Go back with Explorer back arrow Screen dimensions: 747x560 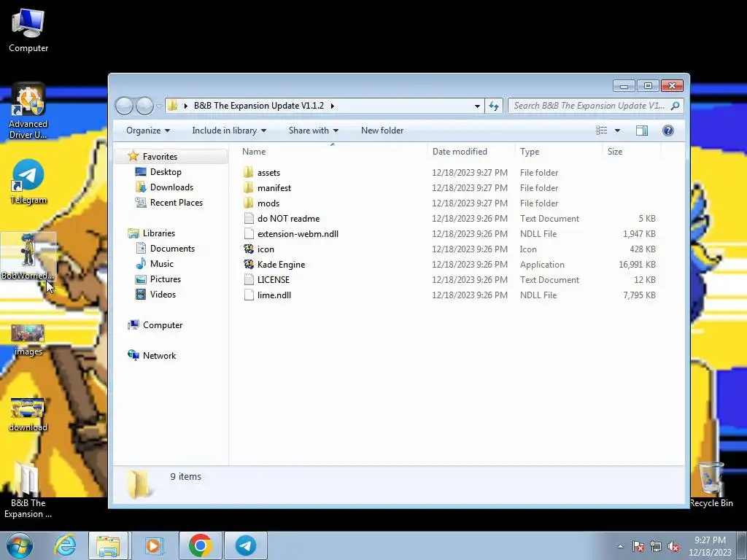[124, 106]
